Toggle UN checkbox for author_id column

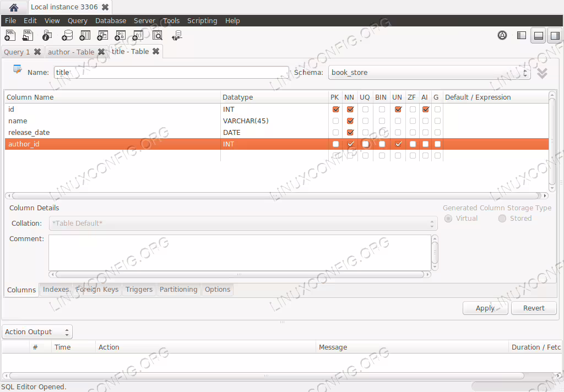point(398,144)
